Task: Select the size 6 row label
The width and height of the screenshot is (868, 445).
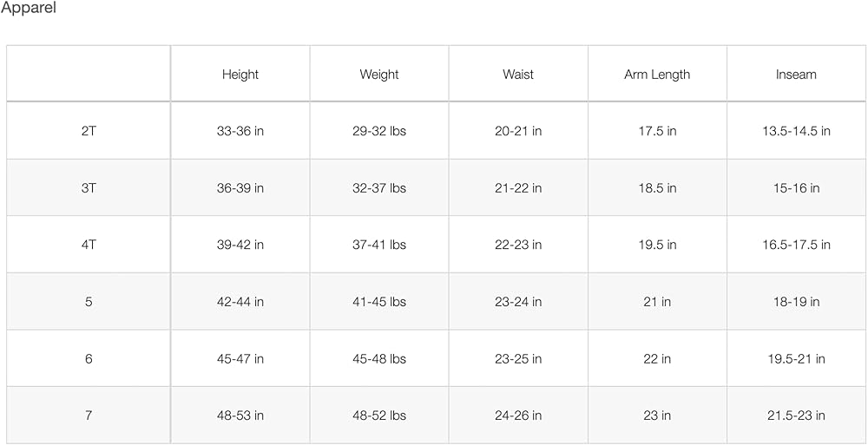Action: click(89, 358)
